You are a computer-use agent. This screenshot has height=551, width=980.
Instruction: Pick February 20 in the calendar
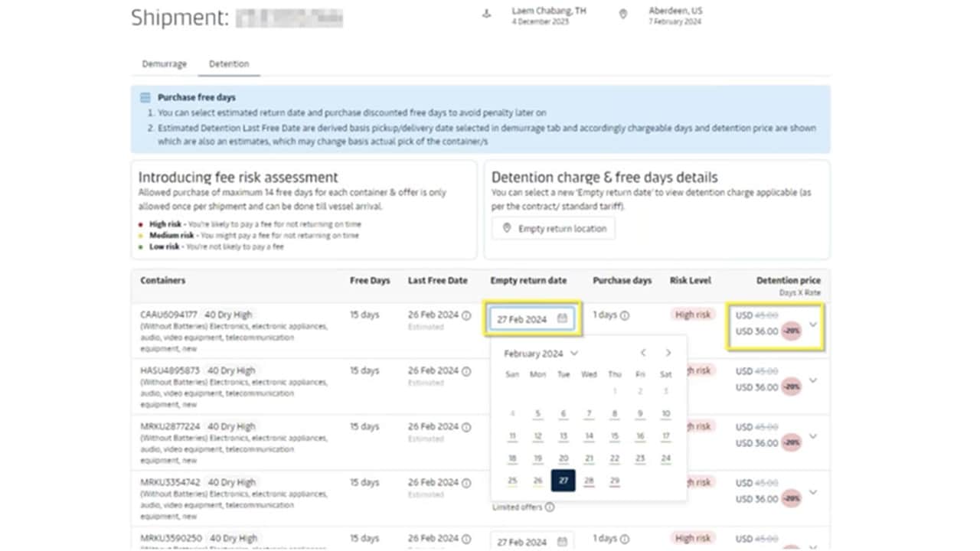pos(563,458)
